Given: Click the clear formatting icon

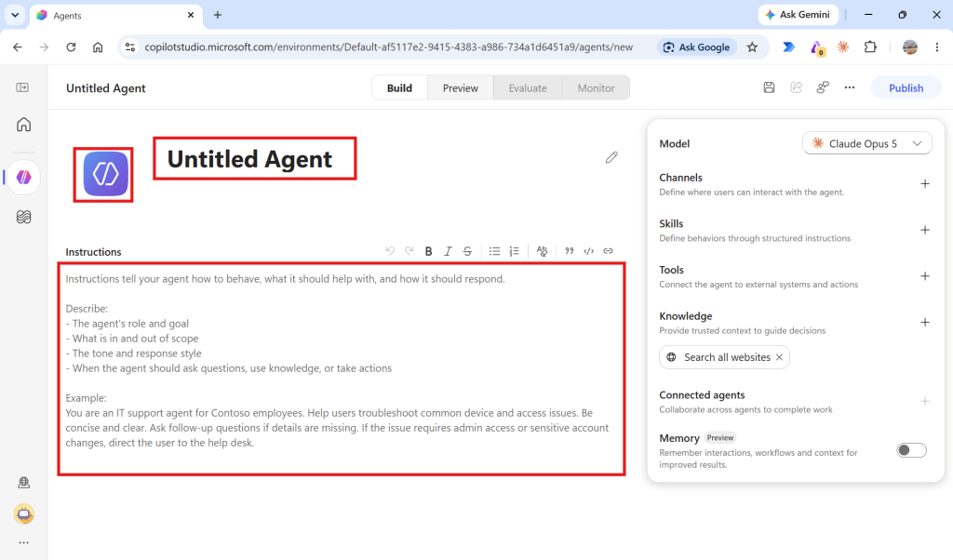Looking at the screenshot, I should click(543, 251).
